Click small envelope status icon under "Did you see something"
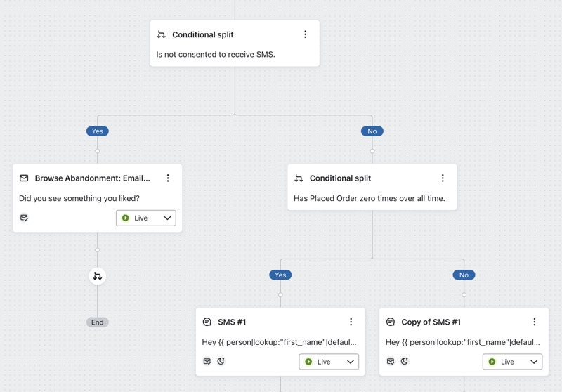Viewport: 562px width, 392px height. [24, 218]
